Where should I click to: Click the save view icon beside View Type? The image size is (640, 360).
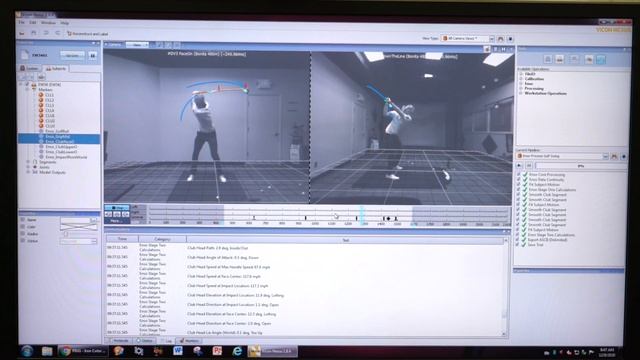click(x=501, y=39)
